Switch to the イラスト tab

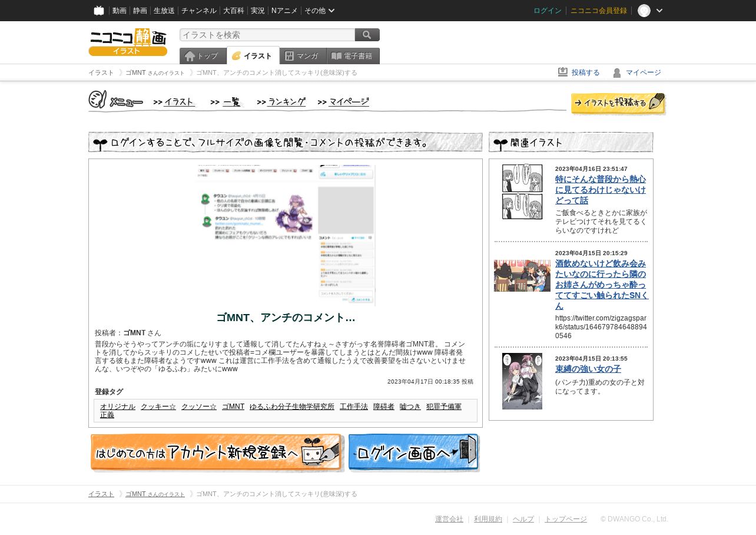tap(253, 56)
